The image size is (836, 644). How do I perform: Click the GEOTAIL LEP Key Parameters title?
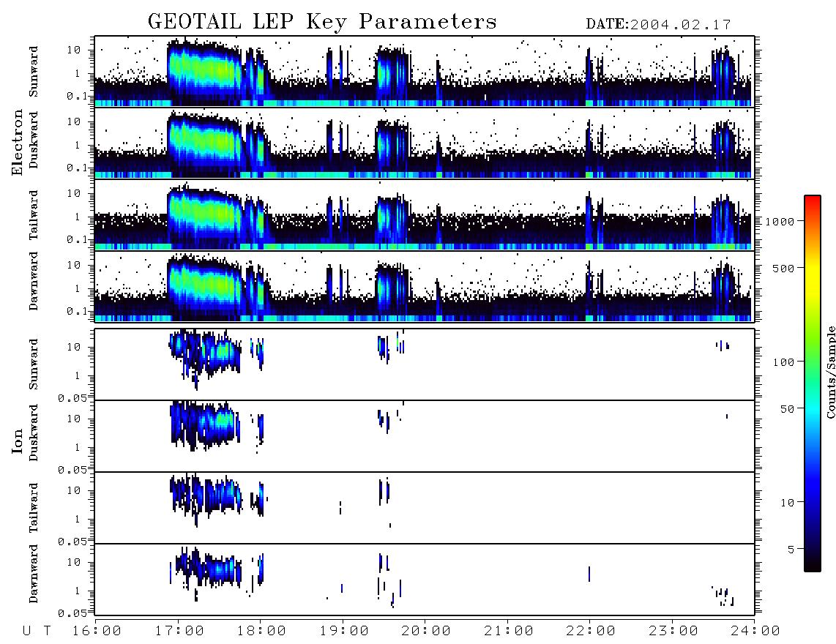coord(322,22)
